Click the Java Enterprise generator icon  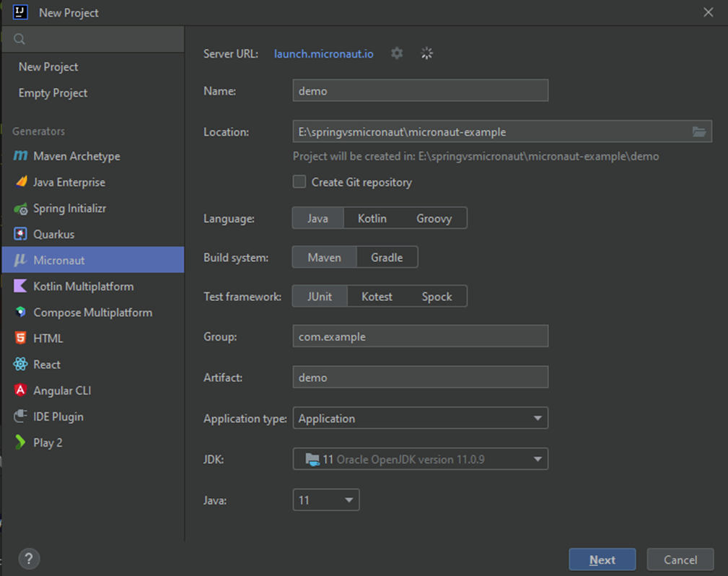22,182
